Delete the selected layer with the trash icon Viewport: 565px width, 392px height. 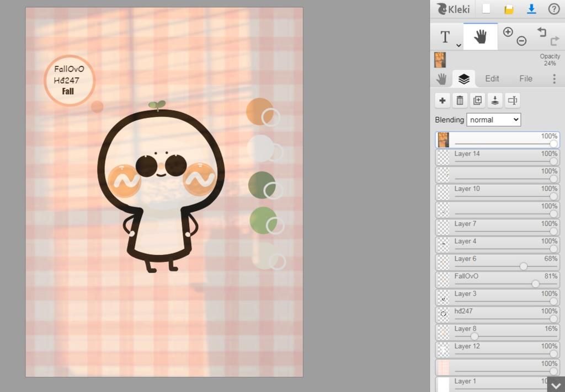tap(460, 100)
